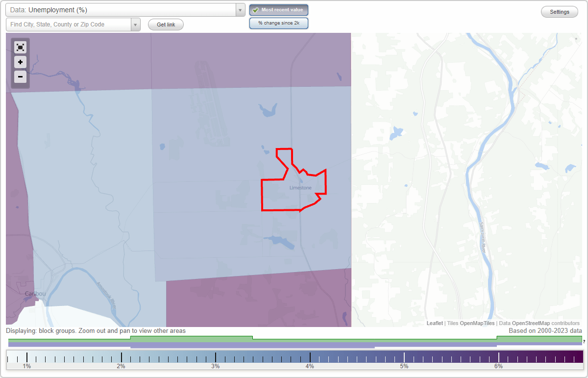
Task: Open the Leaflet attribution link
Action: tap(434, 323)
